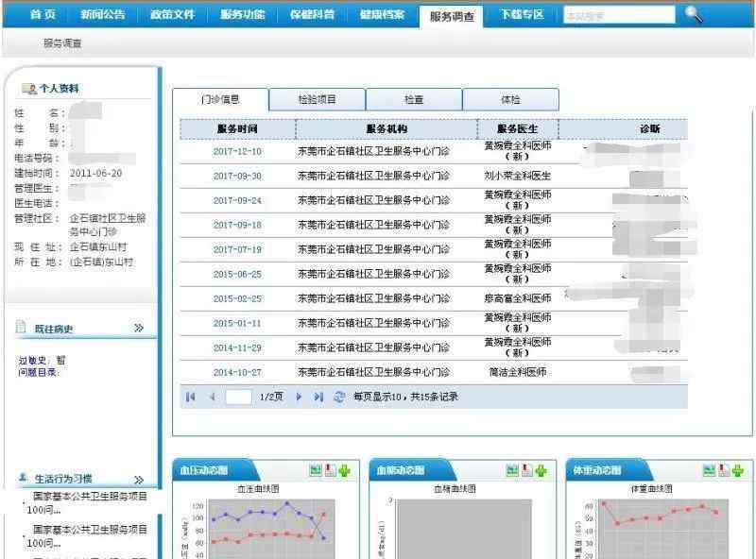Open the visit dated 2017-09-18
This screenshot has width=756, height=559.
pos(237,225)
